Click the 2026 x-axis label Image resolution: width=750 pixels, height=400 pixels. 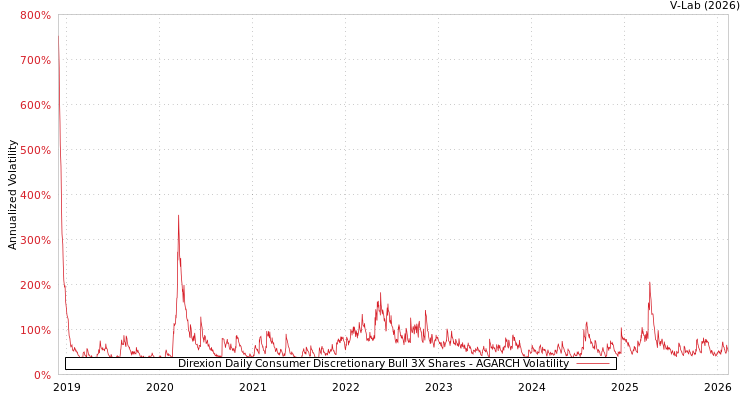click(718, 387)
